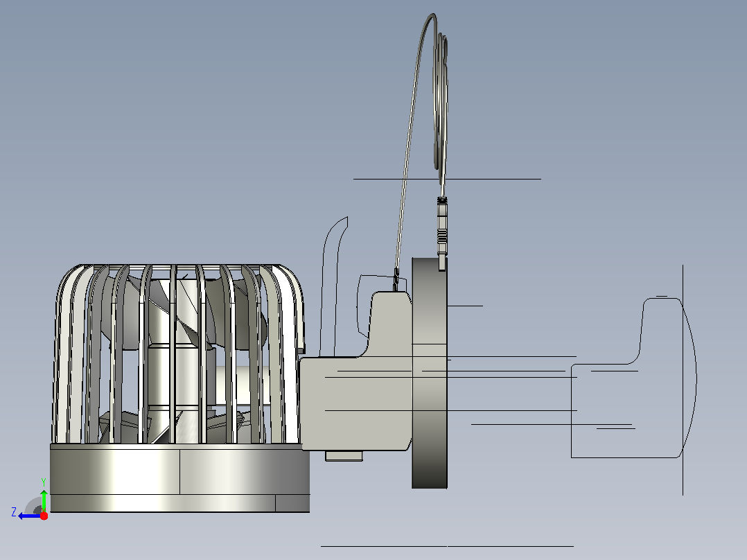Select the threaded probe fitting above flange
This screenshot has height=560, width=747.
point(442,234)
